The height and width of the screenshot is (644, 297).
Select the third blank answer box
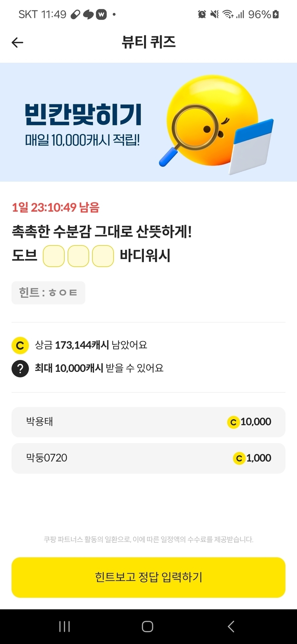click(103, 256)
